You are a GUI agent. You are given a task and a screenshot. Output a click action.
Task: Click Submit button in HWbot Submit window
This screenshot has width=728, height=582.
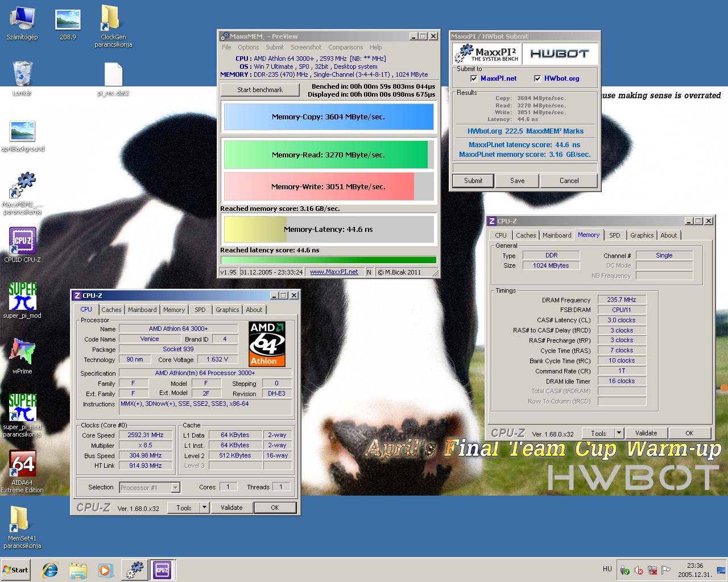click(x=473, y=181)
